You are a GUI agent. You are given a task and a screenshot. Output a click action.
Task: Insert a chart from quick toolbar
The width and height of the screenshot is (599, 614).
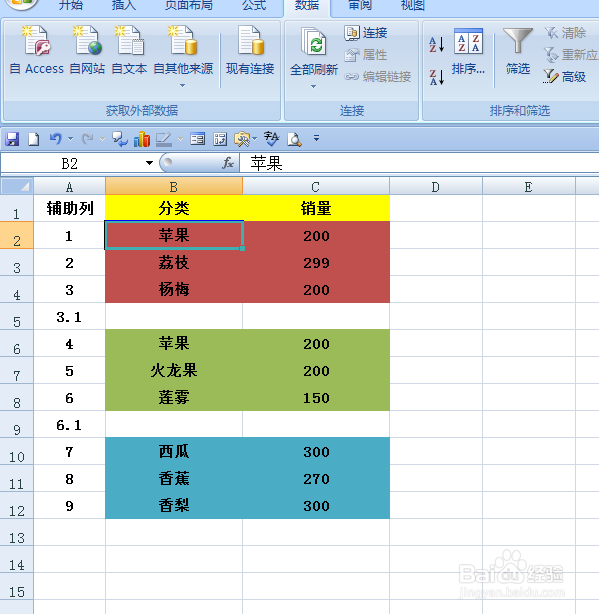click(x=142, y=139)
